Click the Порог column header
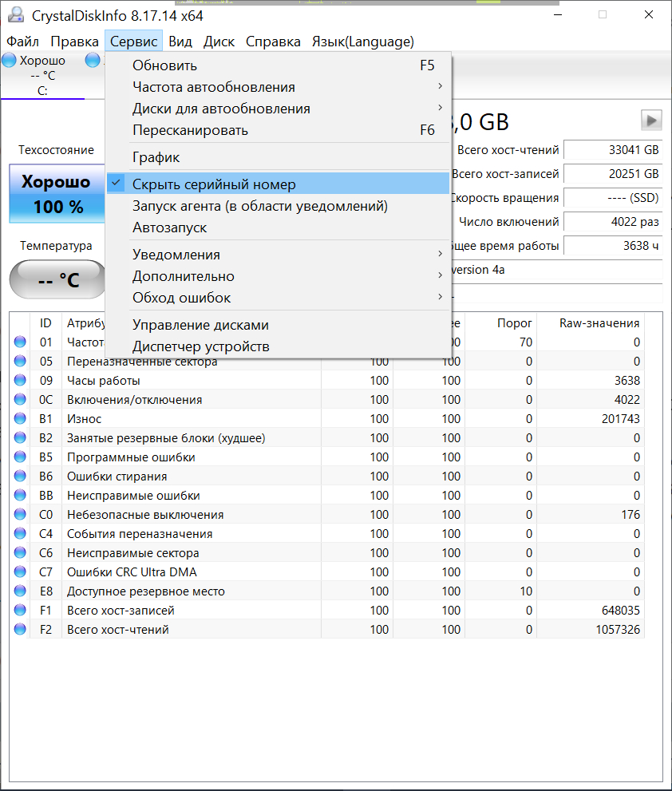Screen dimensions: 672x791 [x=501, y=322]
